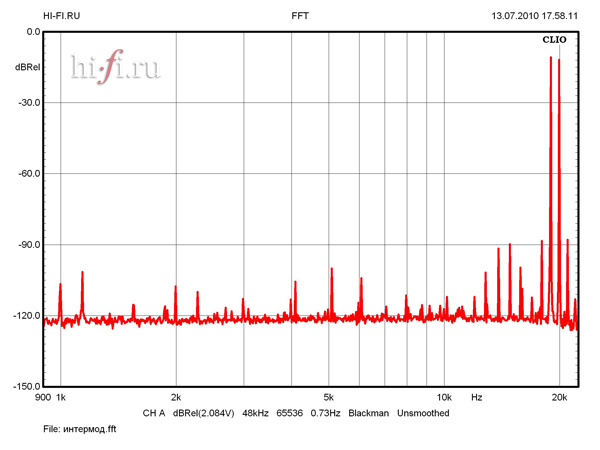Click the hi-fi.ru watermark logo
The width and height of the screenshot is (600, 450).
pos(115,66)
